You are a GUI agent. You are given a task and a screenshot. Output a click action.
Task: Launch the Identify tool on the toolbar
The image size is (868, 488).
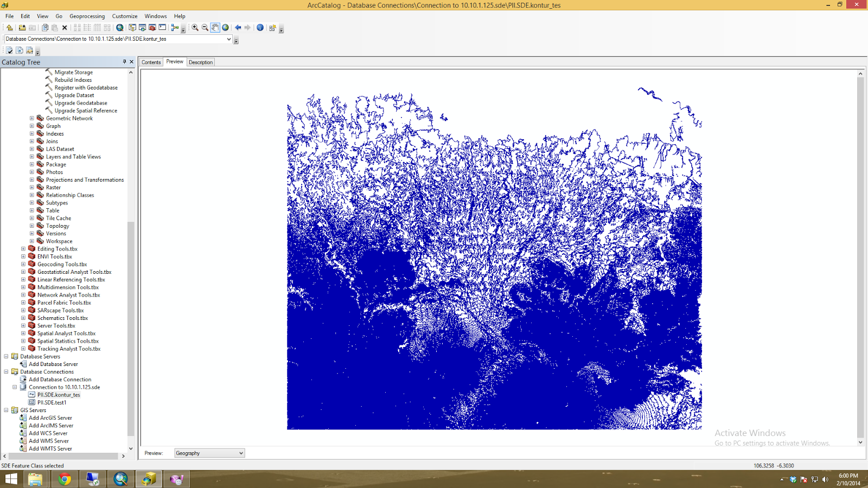(x=260, y=27)
